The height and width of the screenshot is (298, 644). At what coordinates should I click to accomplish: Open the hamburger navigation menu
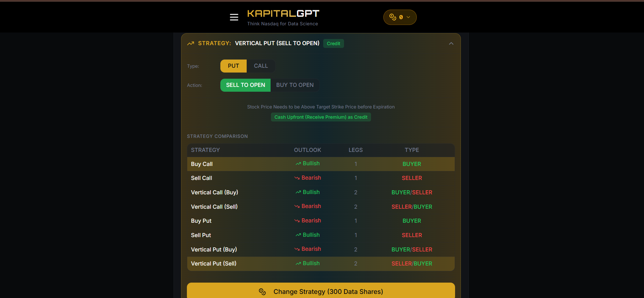point(234,17)
